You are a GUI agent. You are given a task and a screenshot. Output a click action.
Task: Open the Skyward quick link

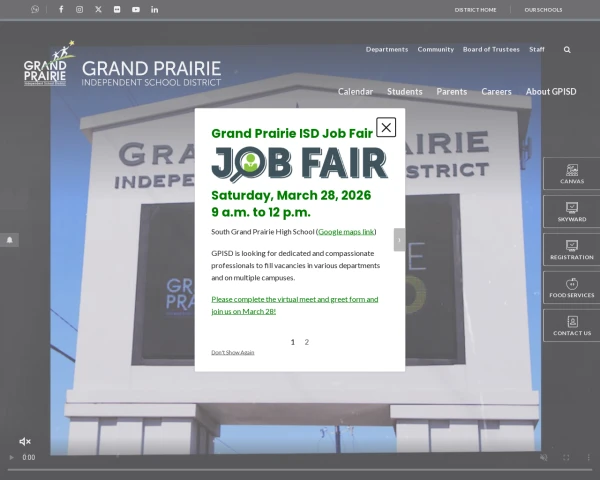pyautogui.click(x=572, y=212)
